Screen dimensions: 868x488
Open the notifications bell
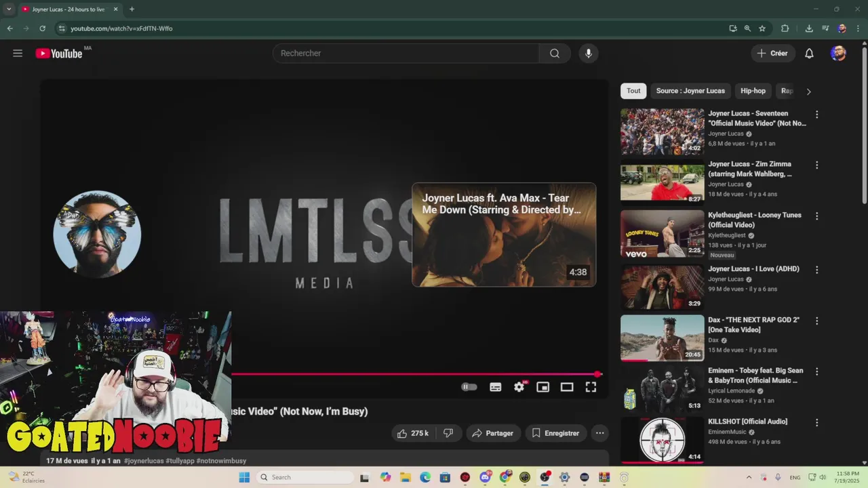tap(809, 54)
